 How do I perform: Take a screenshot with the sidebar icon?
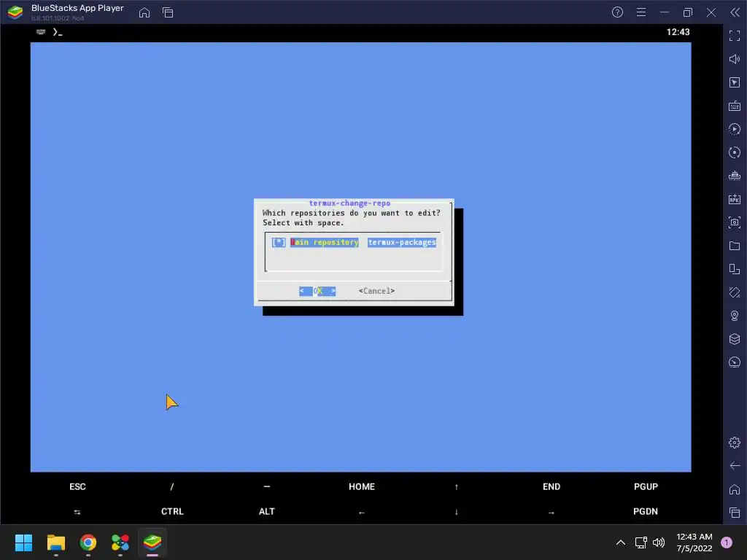pos(735,222)
